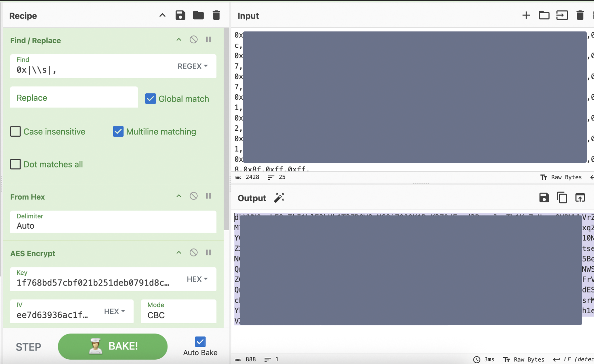The width and height of the screenshot is (594, 364).
Task: Click the STEP button
Action: click(x=28, y=347)
